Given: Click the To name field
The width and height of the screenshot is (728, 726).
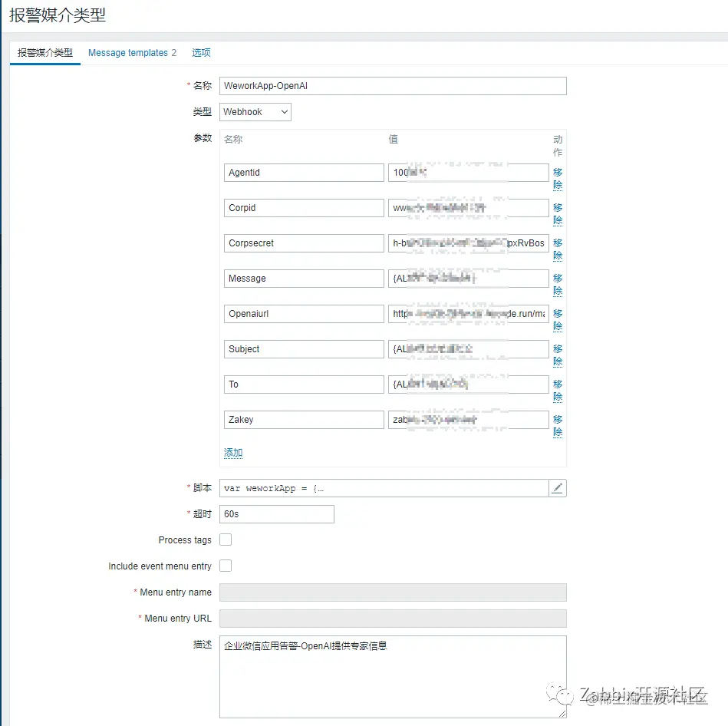Looking at the screenshot, I should click(x=304, y=384).
